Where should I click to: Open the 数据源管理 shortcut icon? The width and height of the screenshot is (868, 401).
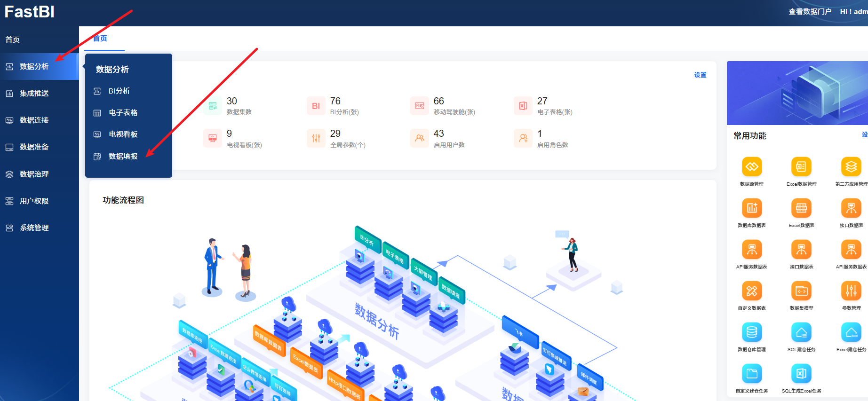[752, 167]
